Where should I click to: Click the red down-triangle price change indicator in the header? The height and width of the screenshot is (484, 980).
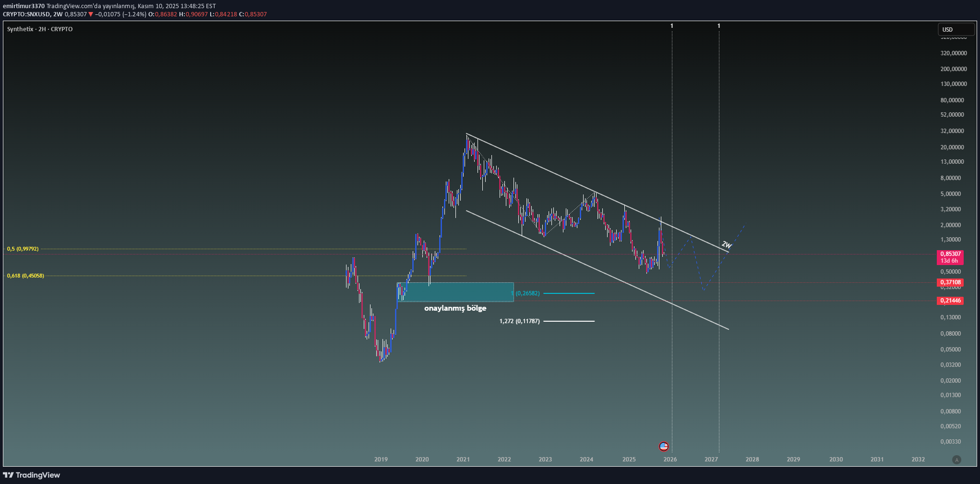[x=91, y=14]
